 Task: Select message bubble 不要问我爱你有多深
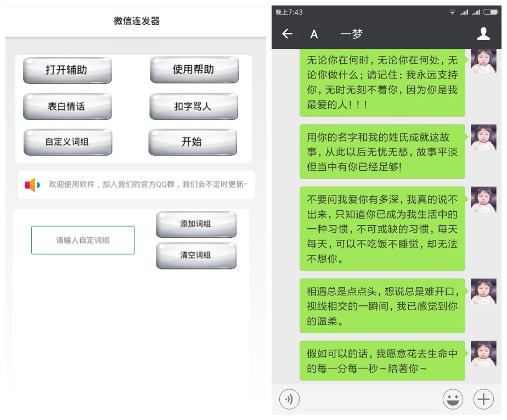382,229
